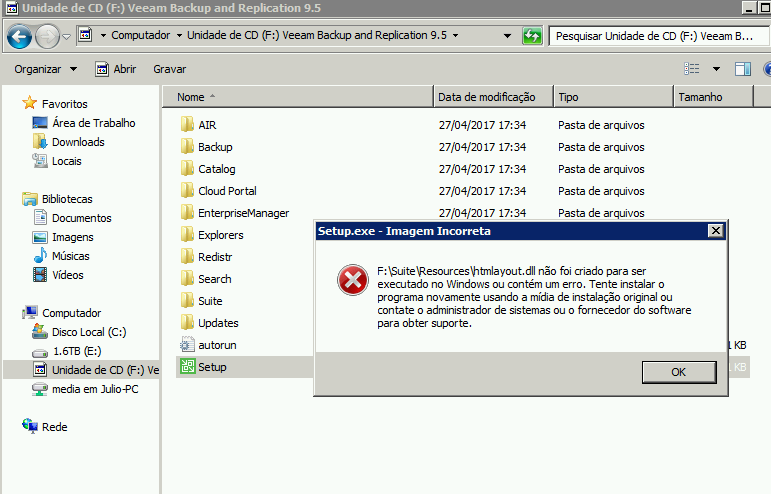Select Computador in the address path
771x494 pixels.
click(x=141, y=35)
